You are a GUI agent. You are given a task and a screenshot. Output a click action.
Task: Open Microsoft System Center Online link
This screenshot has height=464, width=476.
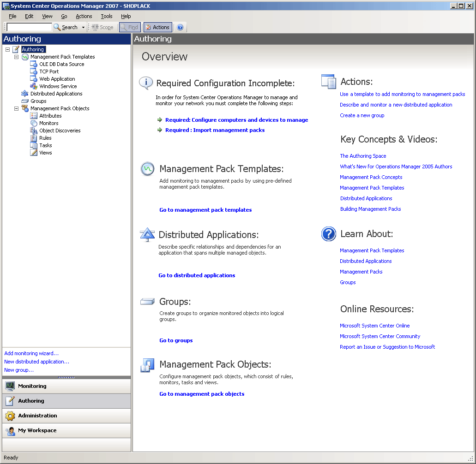coord(374,326)
